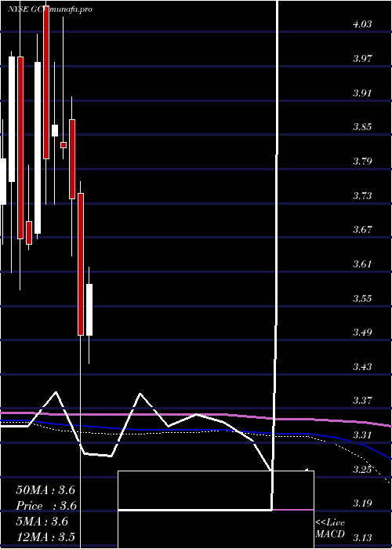
Task: Click the smallest red candlestick body
Action: pyautogui.click(x=64, y=145)
